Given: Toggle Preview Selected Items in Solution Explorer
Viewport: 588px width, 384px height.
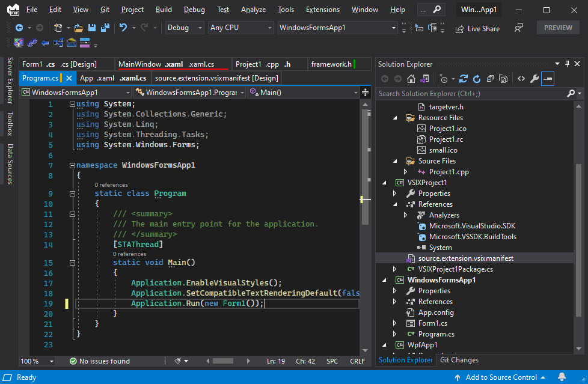Looking at the screenshot, I should pyautogui.click(x=547, y=79).
